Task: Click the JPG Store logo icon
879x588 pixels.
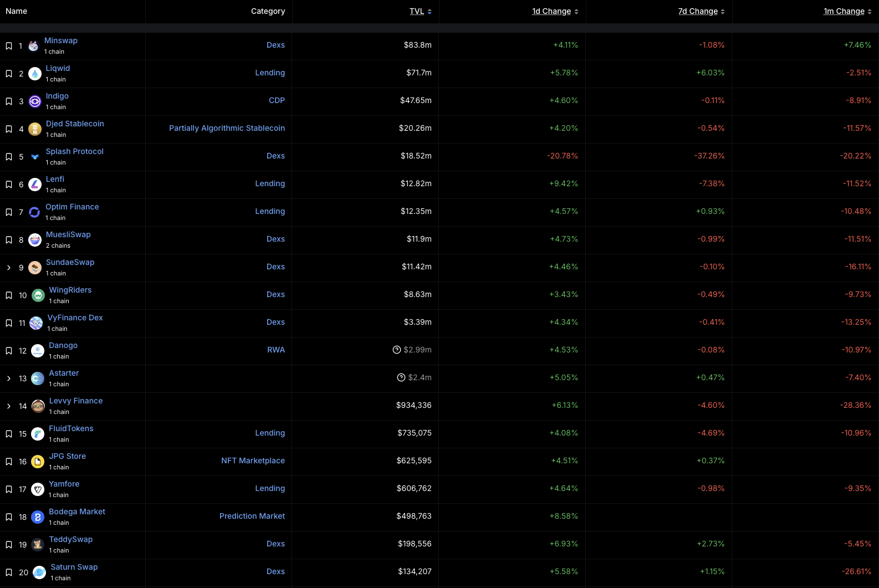Action: point(38,462)
